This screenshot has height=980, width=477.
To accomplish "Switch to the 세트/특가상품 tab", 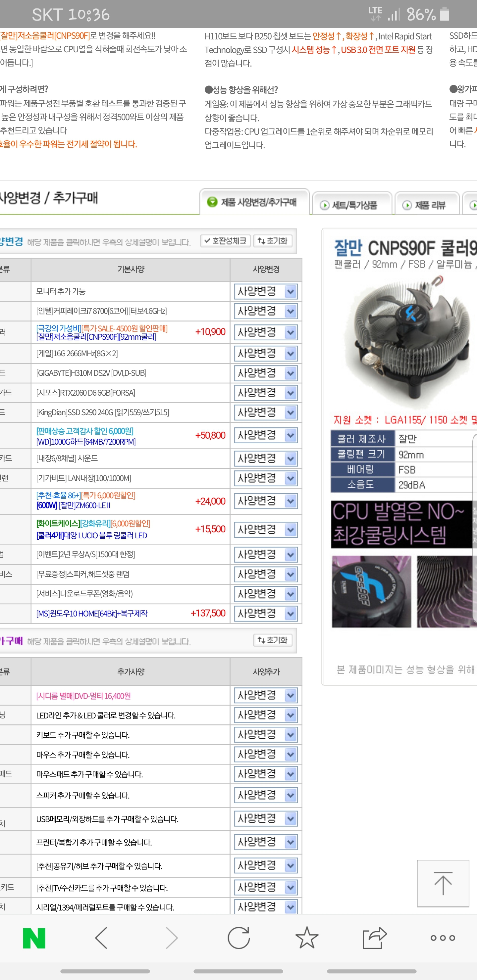I will (x=352, y=205).
